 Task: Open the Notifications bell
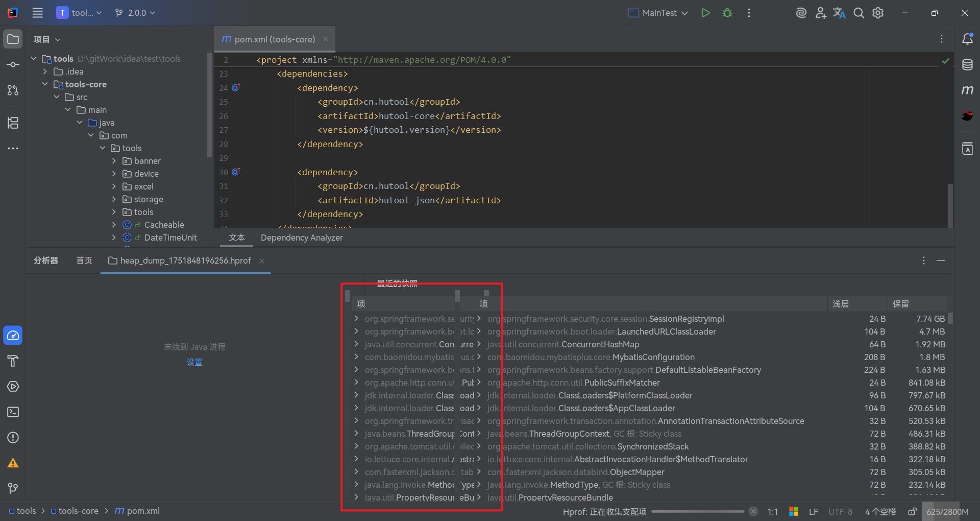pyautogui.click(x=967, y=39)
